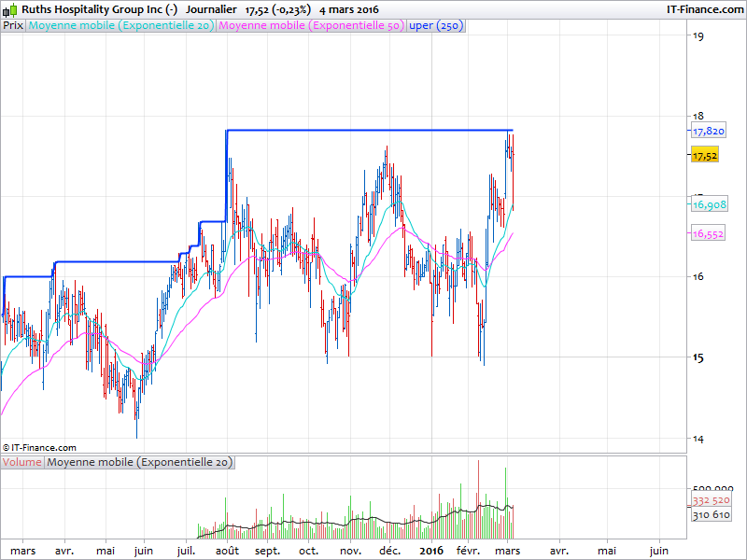Viewport: 747px width, 560px height.
Task: Click the cyan 16,908 EMA value label
Action: point(709,204)
